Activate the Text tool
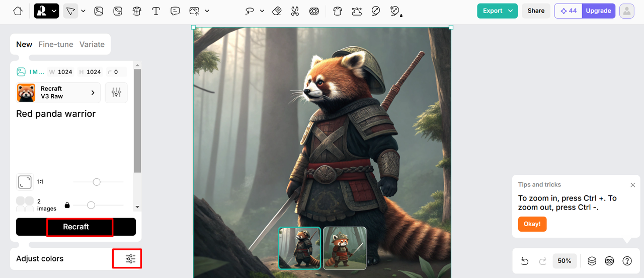This screenshot has width=644, height=278. coord(156,11)
